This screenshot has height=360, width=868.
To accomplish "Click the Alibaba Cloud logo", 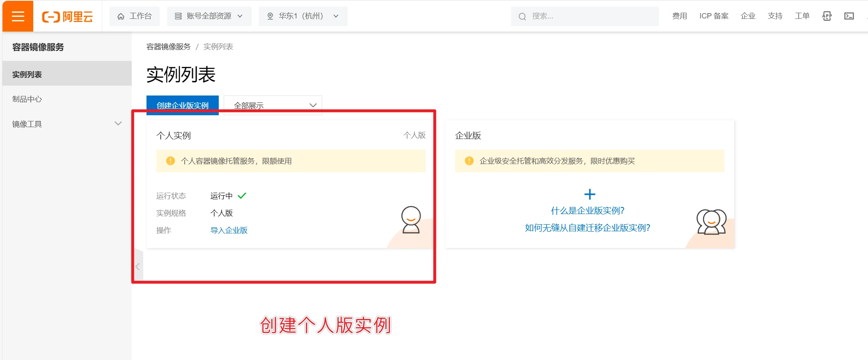I will 68,16.
